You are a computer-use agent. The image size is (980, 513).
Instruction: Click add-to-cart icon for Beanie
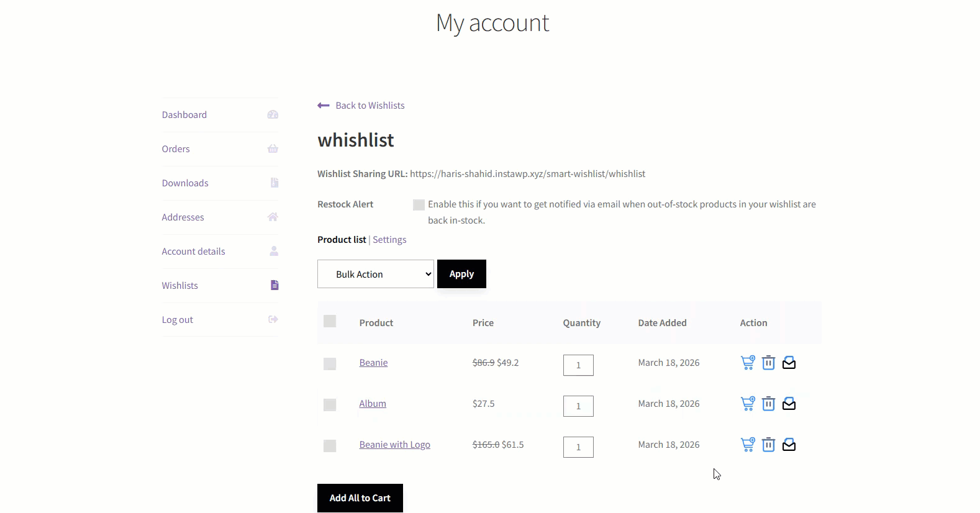[x=748, y=363]
